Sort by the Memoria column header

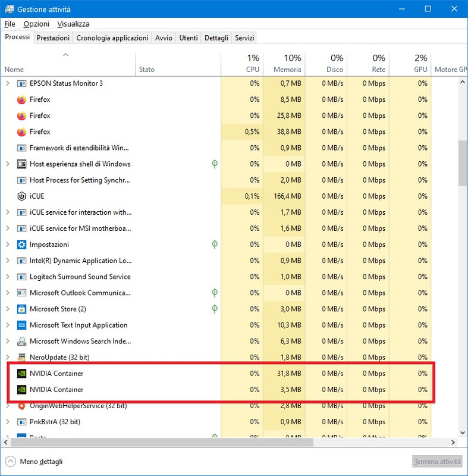point(284,64)
